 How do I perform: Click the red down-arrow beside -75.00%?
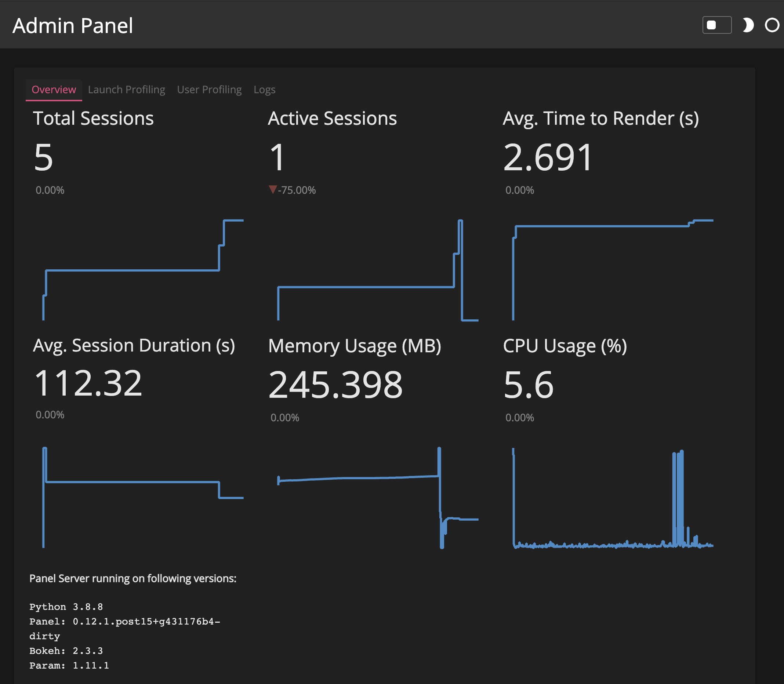(273, 190)
